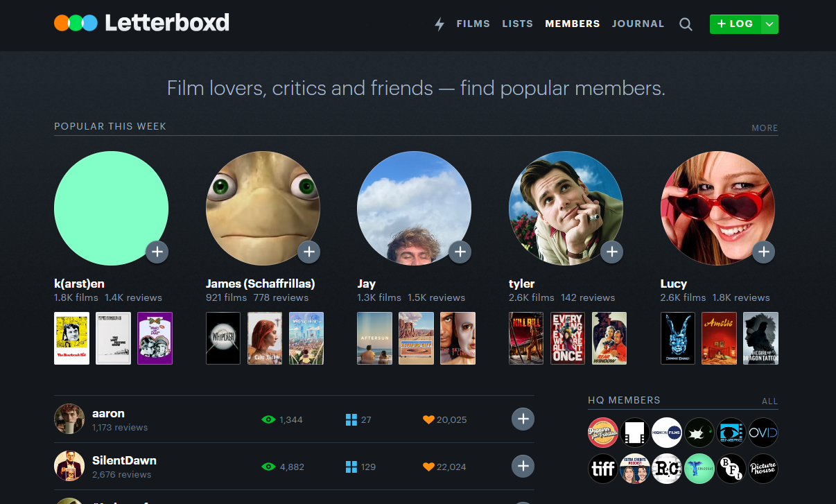Open SilentDawn's profile name in list

124,460
